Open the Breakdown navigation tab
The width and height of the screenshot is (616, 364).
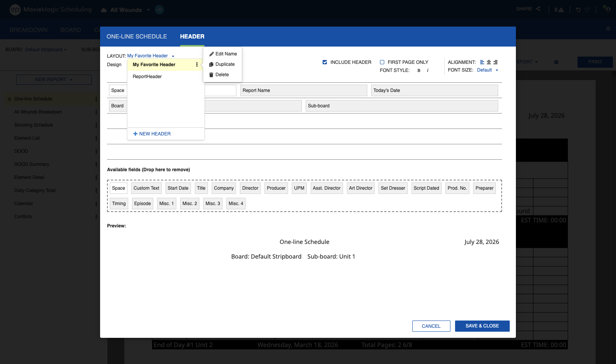[28, 30]
